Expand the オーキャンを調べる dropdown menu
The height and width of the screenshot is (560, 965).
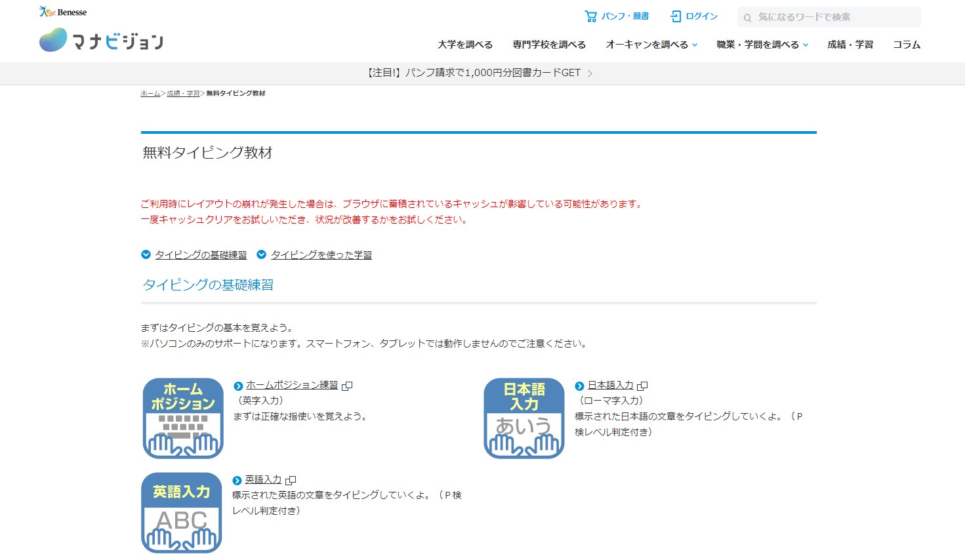(651, 45)
